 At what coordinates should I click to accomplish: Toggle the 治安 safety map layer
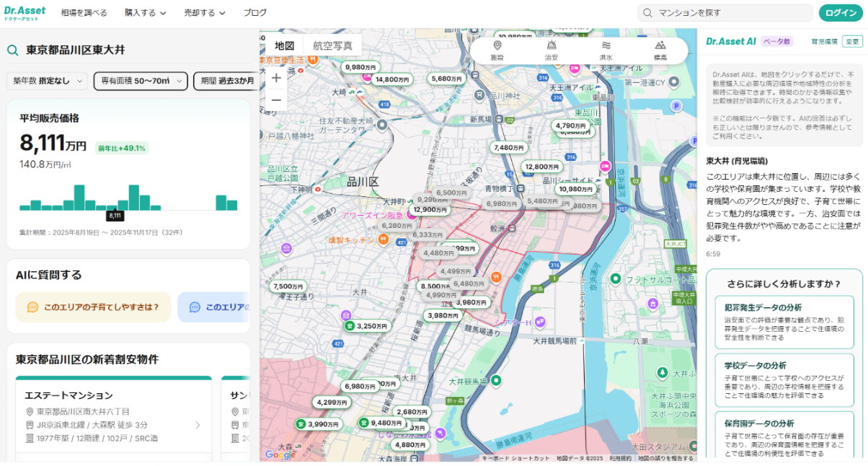click(552, 50)
